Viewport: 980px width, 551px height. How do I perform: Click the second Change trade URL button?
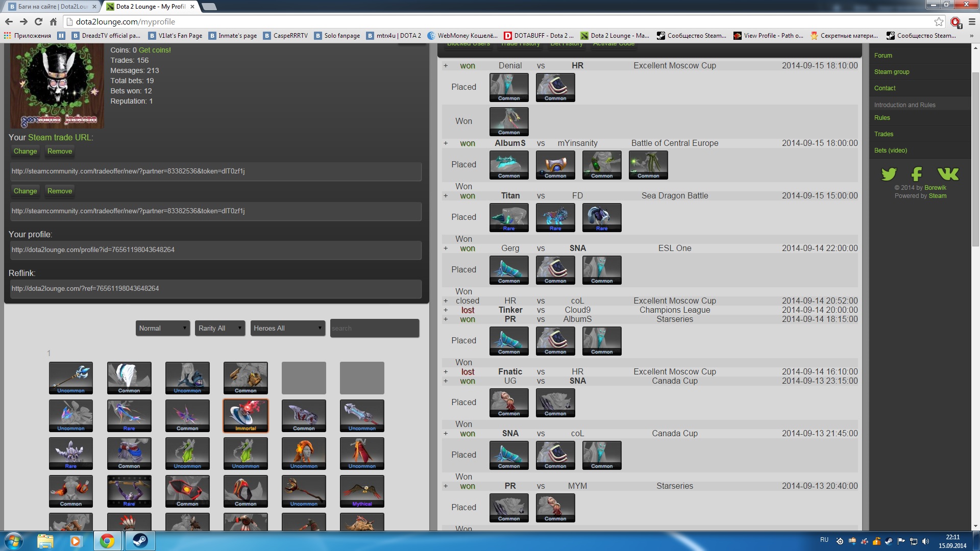25,191
